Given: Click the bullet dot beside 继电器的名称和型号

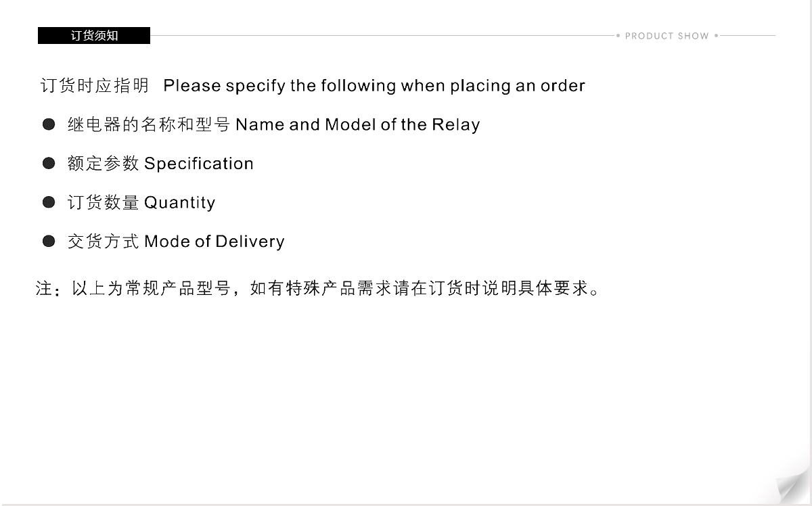Looking at the screenshot, I should click(x=49, y=124).
